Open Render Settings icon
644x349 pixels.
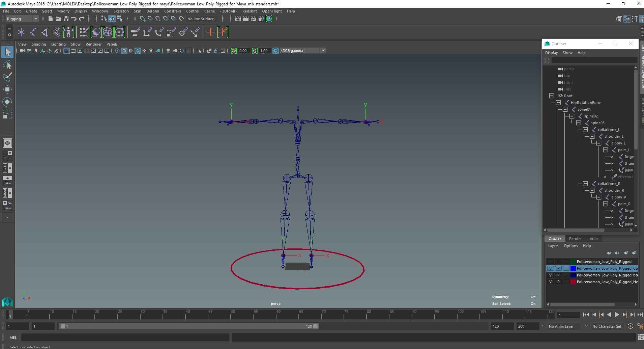tap(261, 19)
